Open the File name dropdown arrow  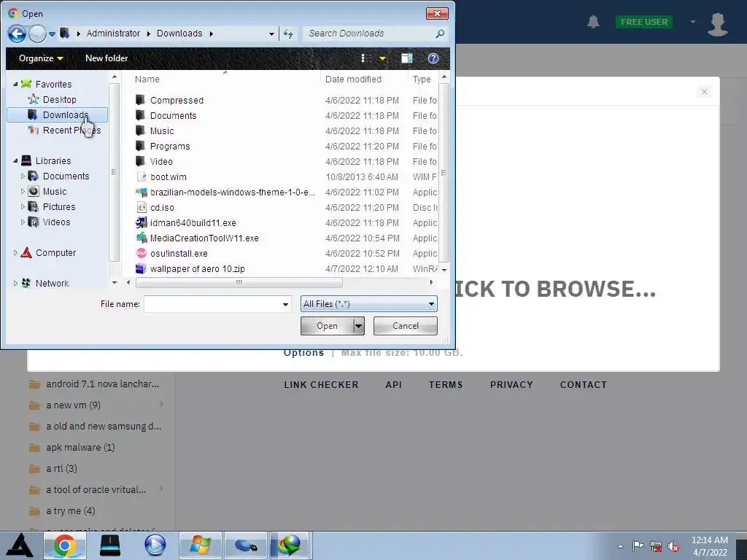coord(285,304)
